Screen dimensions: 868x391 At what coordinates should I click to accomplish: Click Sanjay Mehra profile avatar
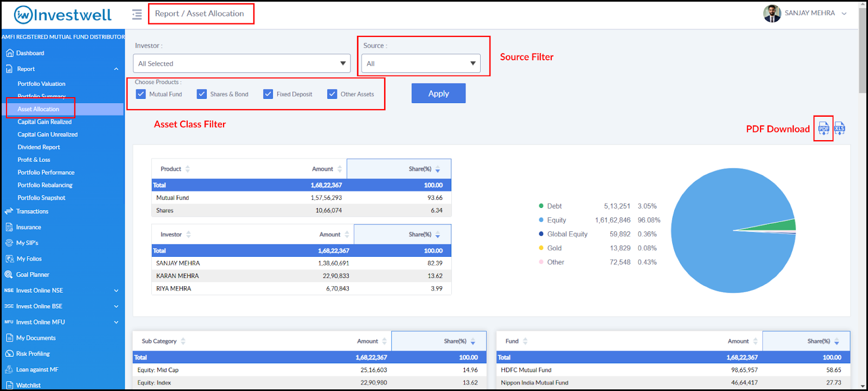tap(772, 14)
